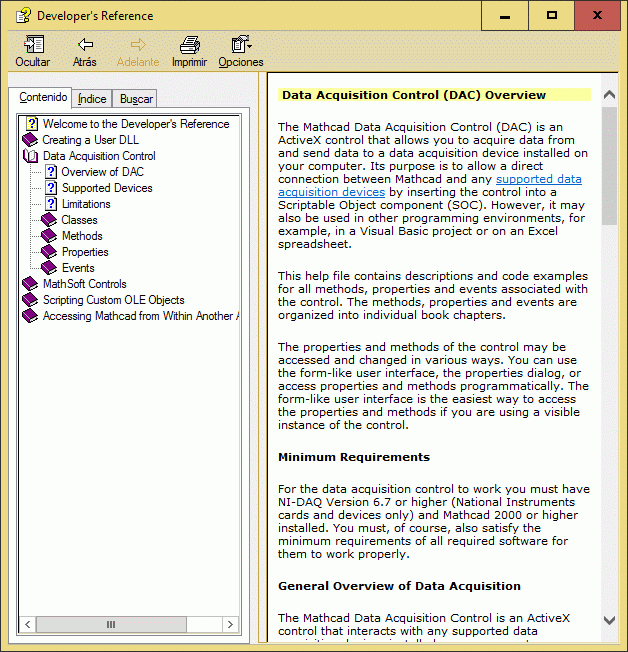Click the General Overview of Data Acquisition heading

click(399, 586)
